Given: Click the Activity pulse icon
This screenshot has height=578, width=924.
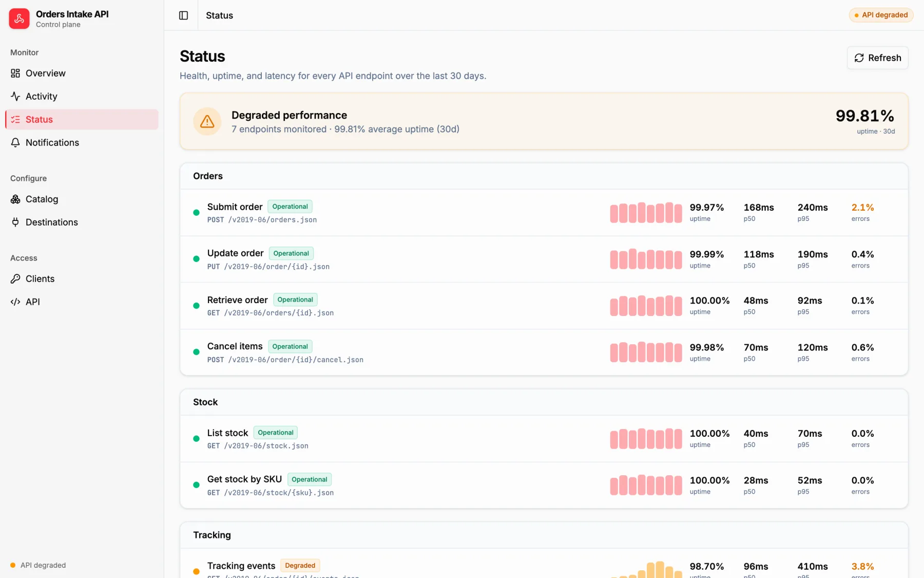Looking at the screenshot, I should (15, 96).
